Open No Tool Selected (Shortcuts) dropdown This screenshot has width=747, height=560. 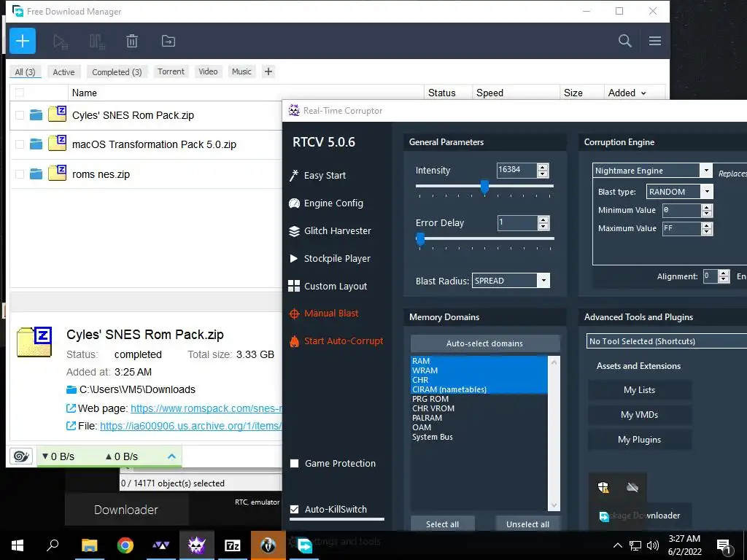tap(667, 341)
